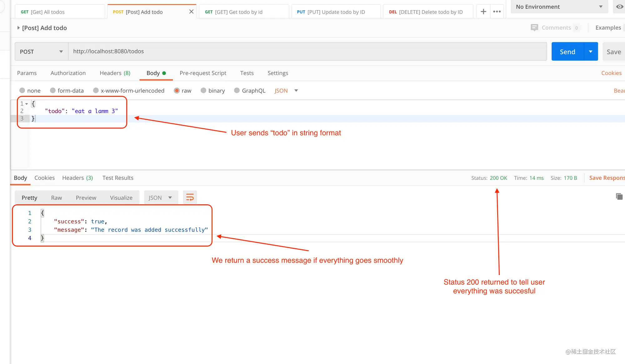Image resolution: width=625 pixels, height=364 pixels.
Task: Switch to the Pre-request Script tab
Action: coord(203,73)
